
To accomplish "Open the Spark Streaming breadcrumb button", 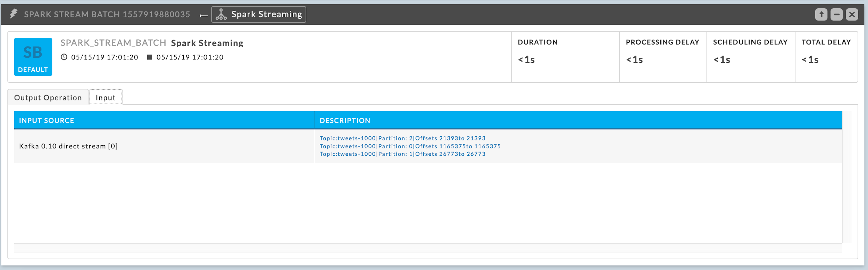I will [x=259, y=14].
